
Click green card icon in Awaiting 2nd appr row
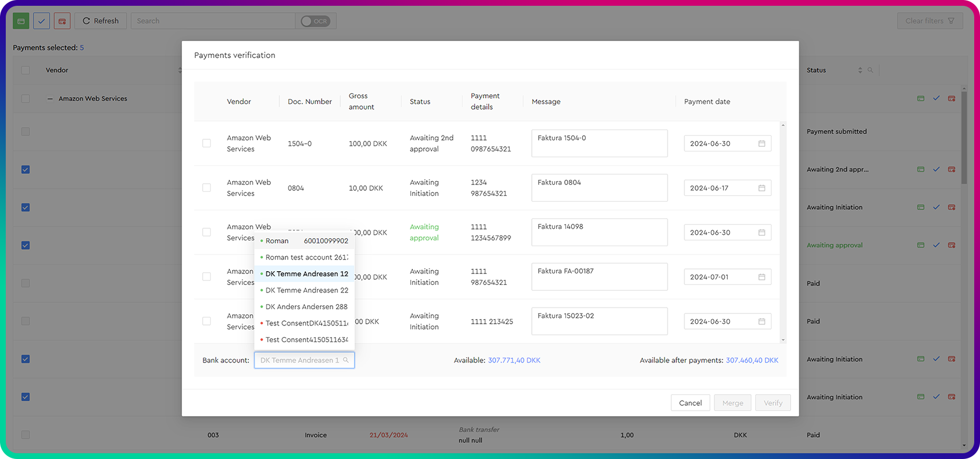921,169
